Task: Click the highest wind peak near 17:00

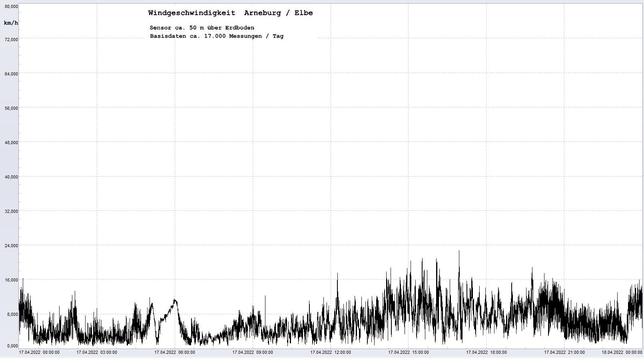Action: 459,252
